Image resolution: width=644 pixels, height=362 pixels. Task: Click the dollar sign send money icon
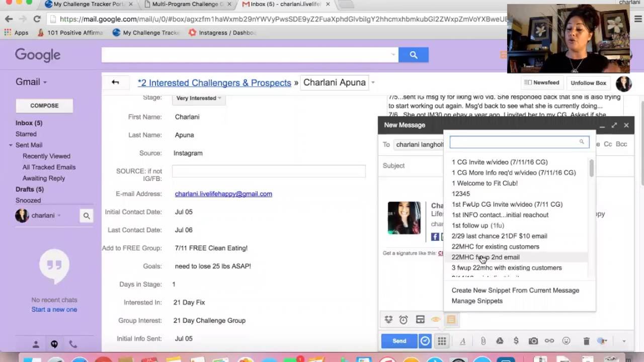click(x=516, y=341)
